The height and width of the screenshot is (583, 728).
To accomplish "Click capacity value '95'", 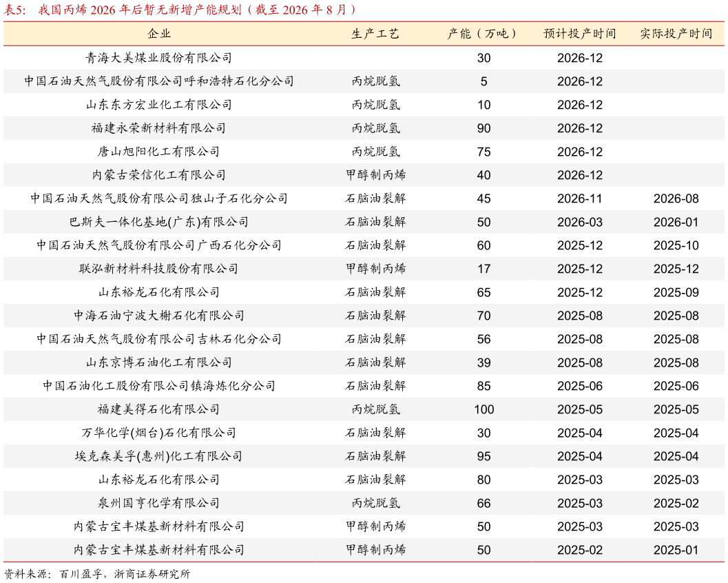I will [483, 456].
